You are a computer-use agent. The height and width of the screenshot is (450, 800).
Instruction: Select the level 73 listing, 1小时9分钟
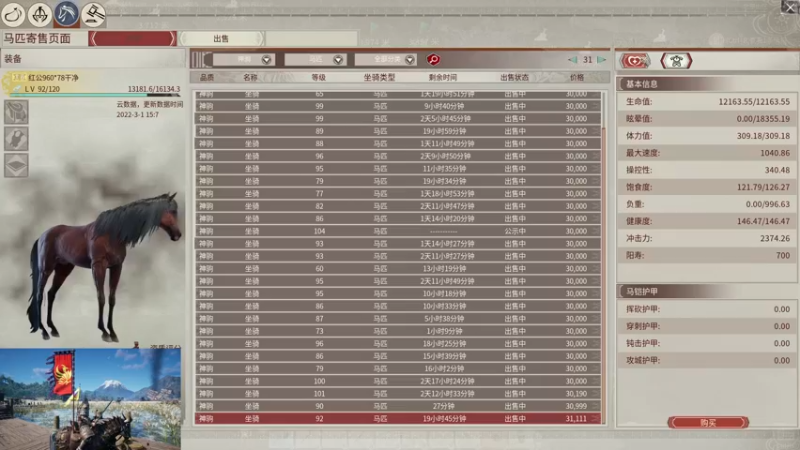pos(397,331)
